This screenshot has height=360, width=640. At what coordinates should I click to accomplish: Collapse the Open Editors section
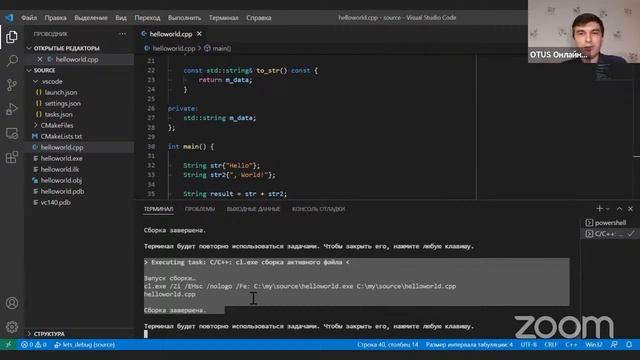29,48
